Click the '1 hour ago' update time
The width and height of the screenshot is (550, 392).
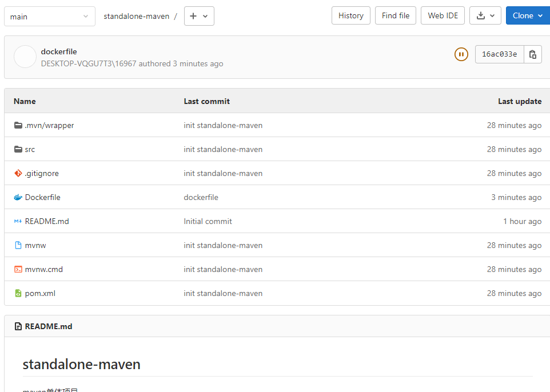click(x=523, y=221)
